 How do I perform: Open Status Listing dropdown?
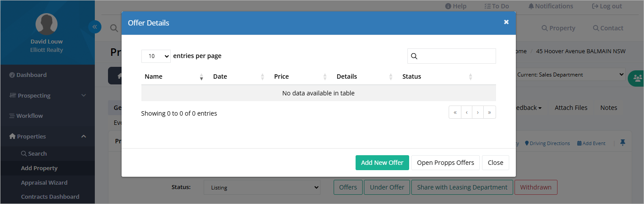(262, 187)
